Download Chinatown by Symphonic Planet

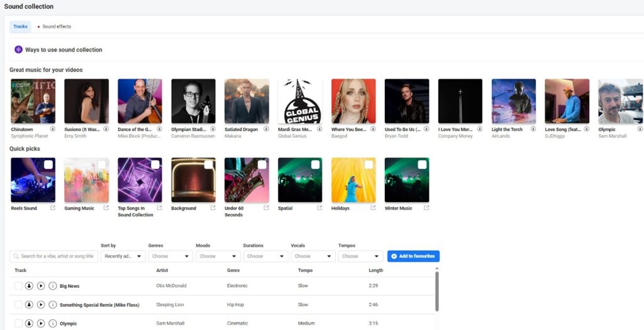(53, 129)
